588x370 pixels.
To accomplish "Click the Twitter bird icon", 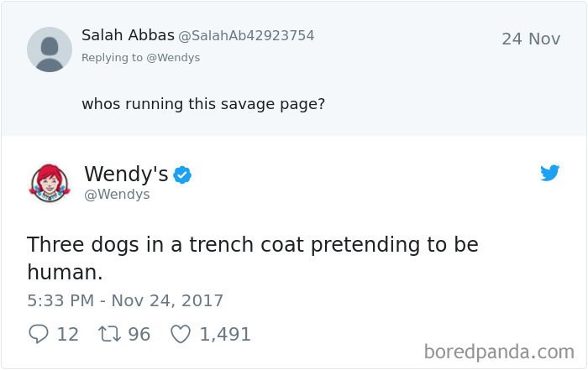I will [x=549, y=173].
